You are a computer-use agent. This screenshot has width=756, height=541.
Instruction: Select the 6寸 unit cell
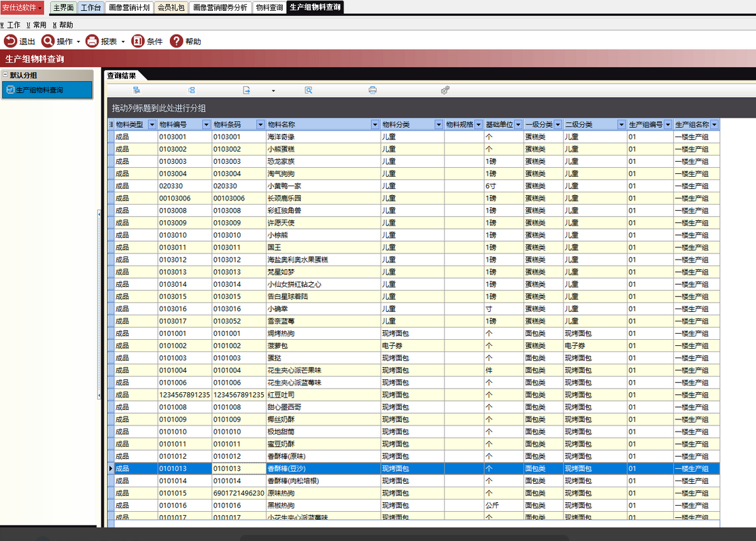click(x=504, y=186)
